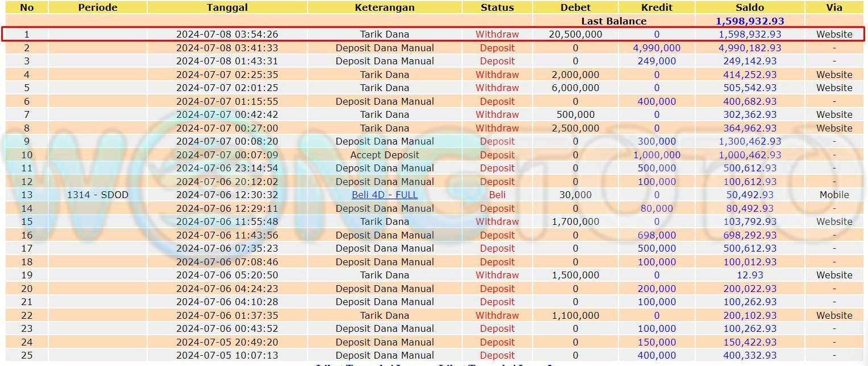
Task: Click the "1314 - SDOD" periode cell
Action: pyautogui.click(x=98, y=195)
